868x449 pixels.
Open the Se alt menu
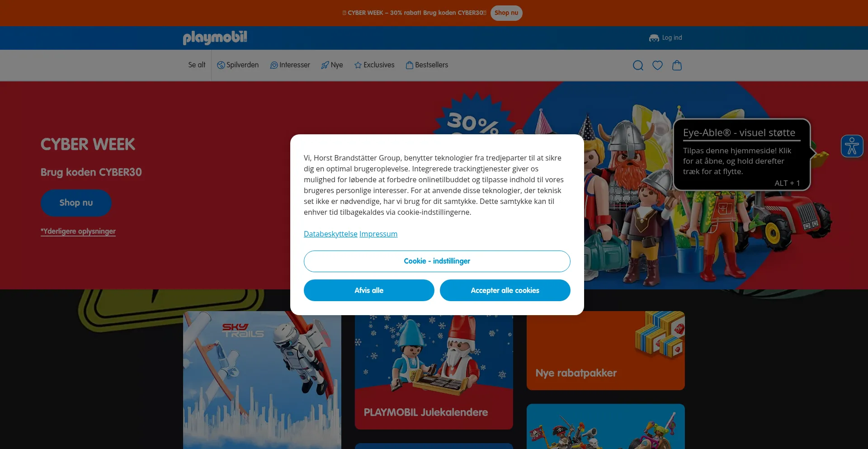(x=197, y=65)
